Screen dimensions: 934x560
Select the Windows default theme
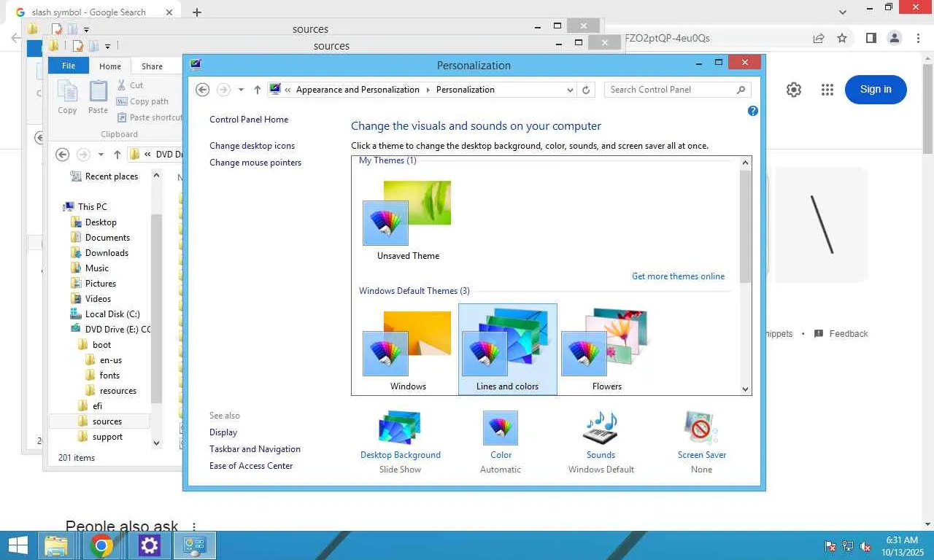click(x=408, y=350)
